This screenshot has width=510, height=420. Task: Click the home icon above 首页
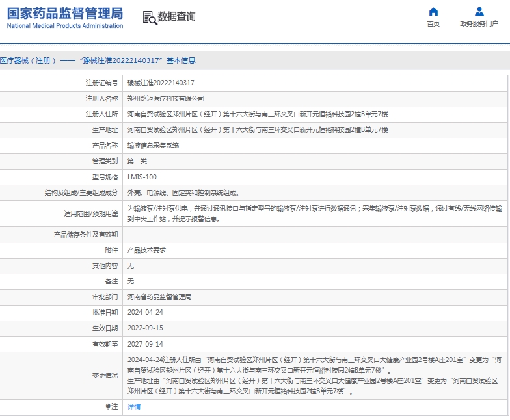pyautogui.click(x=433, y=12)
